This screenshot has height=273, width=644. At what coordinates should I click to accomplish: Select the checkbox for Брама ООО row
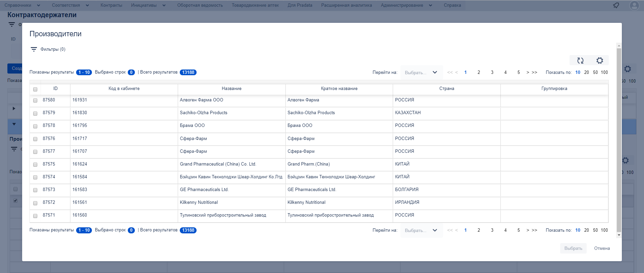click(35, 126)
